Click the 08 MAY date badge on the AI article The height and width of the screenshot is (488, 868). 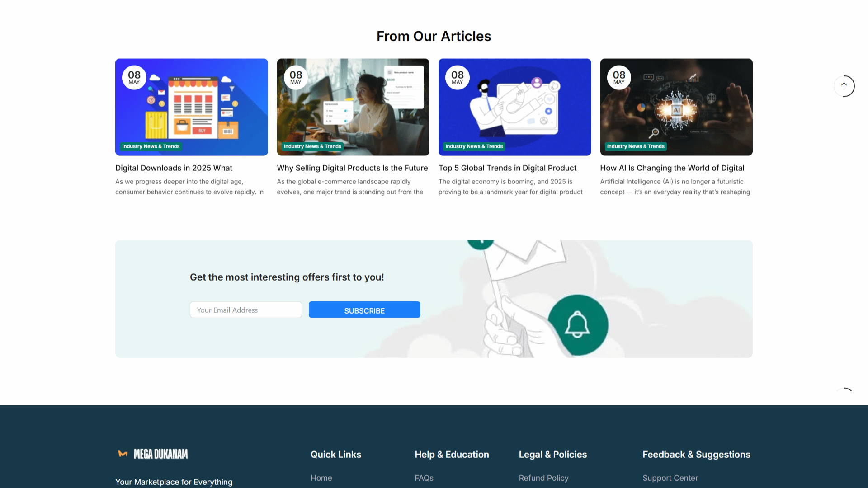tap(619, 77)
